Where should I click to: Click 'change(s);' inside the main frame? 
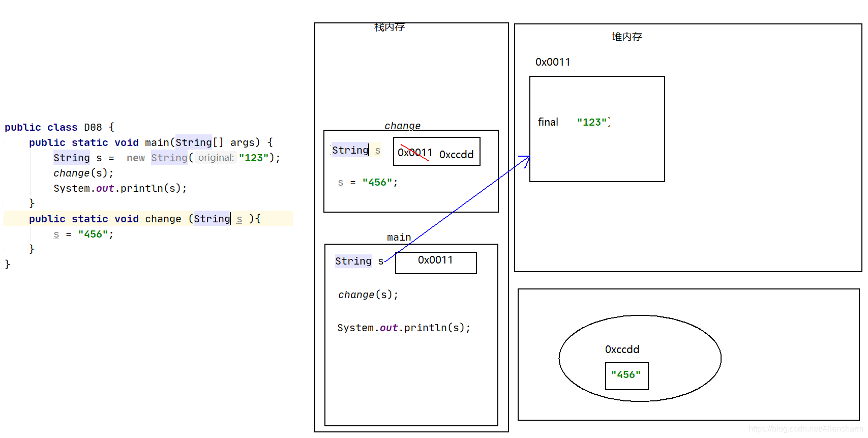coord(368,295)
